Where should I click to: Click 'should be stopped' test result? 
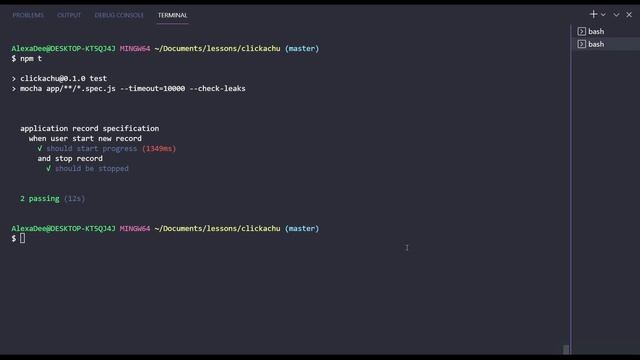pos(92,169)
